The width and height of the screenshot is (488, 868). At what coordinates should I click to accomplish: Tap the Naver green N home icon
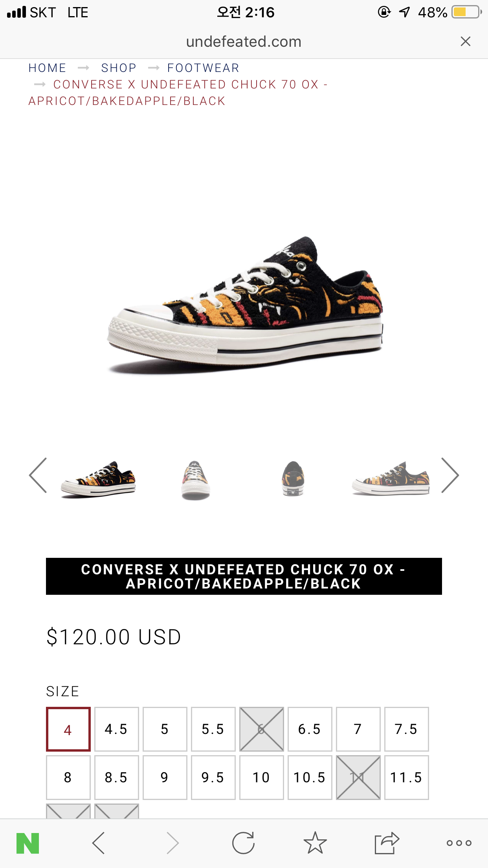(28, 843)
